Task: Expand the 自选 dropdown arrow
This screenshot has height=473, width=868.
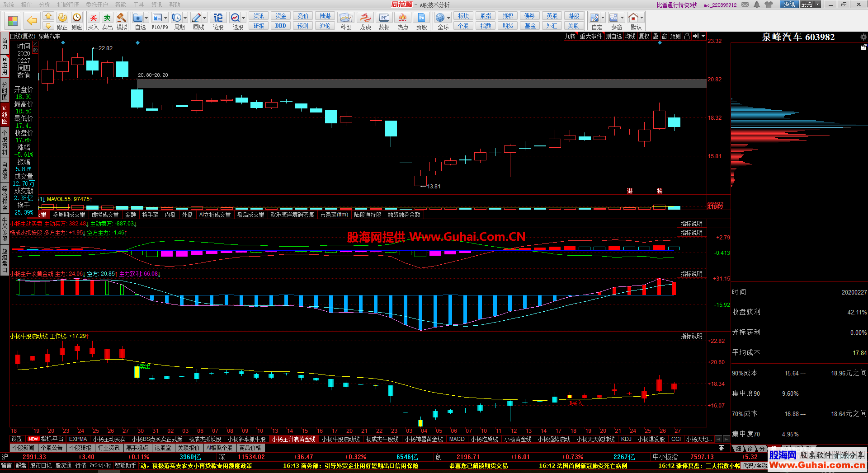Action: click(x=147, y=18)
